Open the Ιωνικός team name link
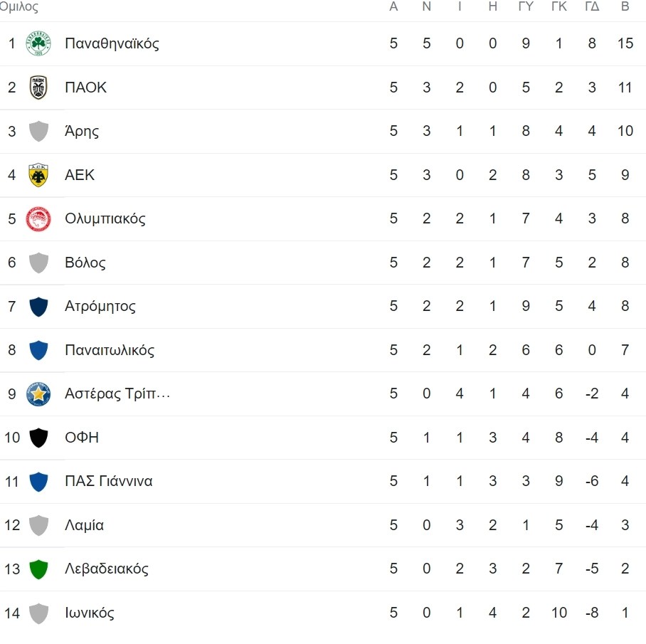This screenshot has height=644, width=646. tap(90, 613)
